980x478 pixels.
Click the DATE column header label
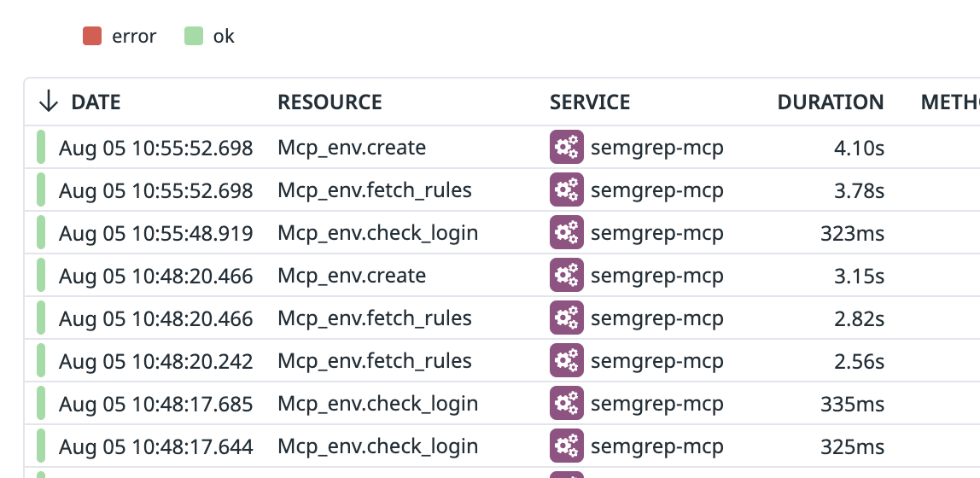(x=96, y=102)
